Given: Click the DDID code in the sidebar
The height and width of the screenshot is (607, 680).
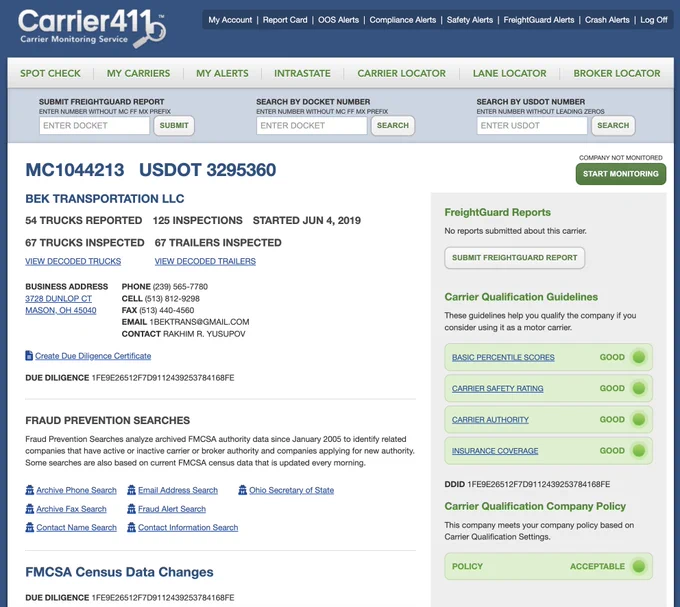Looking at the screenshot, I should [538, 484].
